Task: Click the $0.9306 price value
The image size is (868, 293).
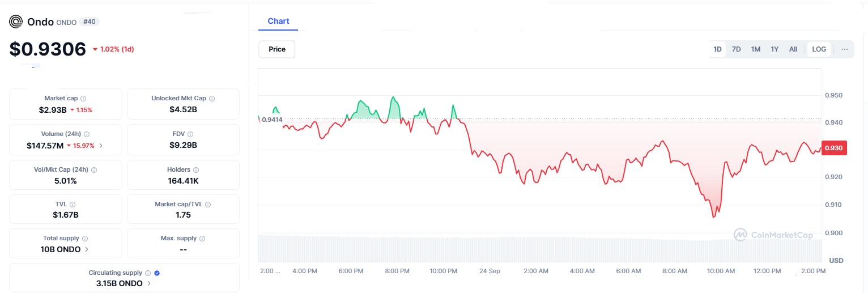Action: pyautogui.click(x=48, y=49)
